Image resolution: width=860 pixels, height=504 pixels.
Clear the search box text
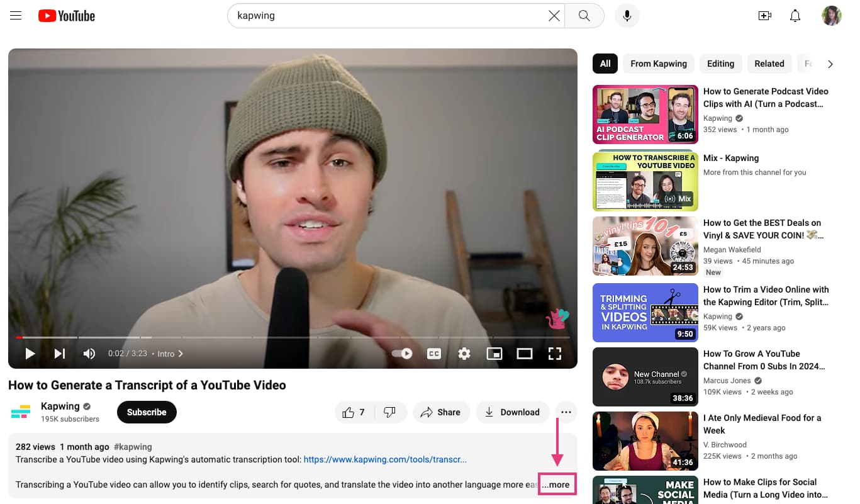tap(554, 16)
